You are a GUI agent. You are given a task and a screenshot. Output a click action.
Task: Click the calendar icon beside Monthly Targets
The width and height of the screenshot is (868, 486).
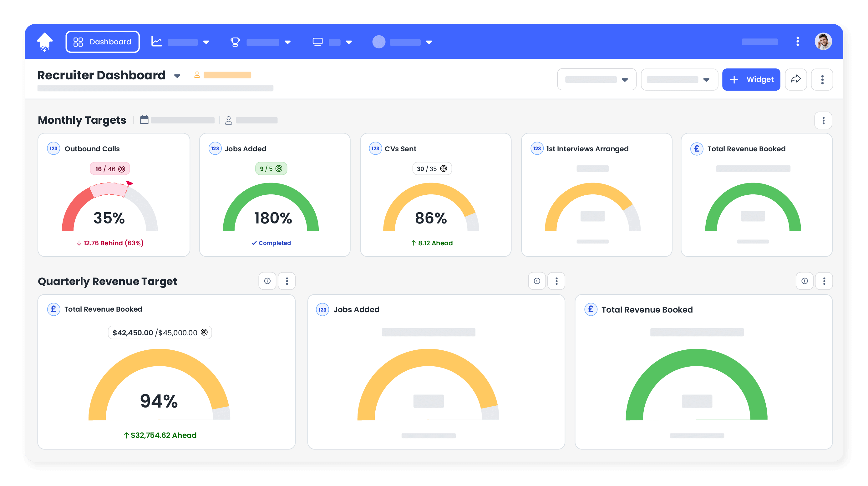(144, 120)
